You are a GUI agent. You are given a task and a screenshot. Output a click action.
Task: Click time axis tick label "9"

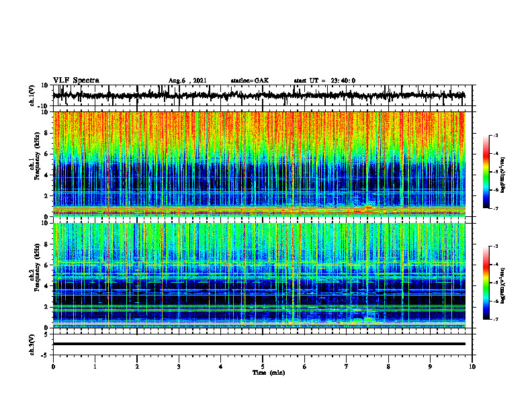point(430,367)
